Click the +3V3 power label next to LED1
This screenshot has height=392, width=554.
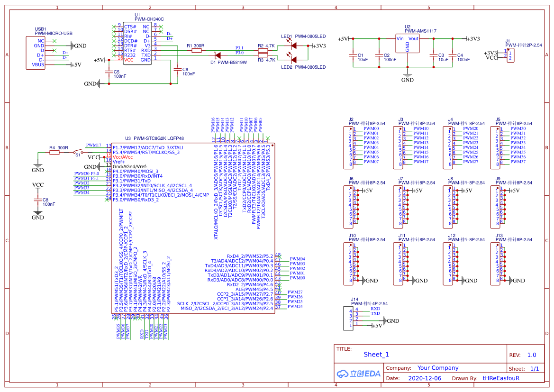319,46
